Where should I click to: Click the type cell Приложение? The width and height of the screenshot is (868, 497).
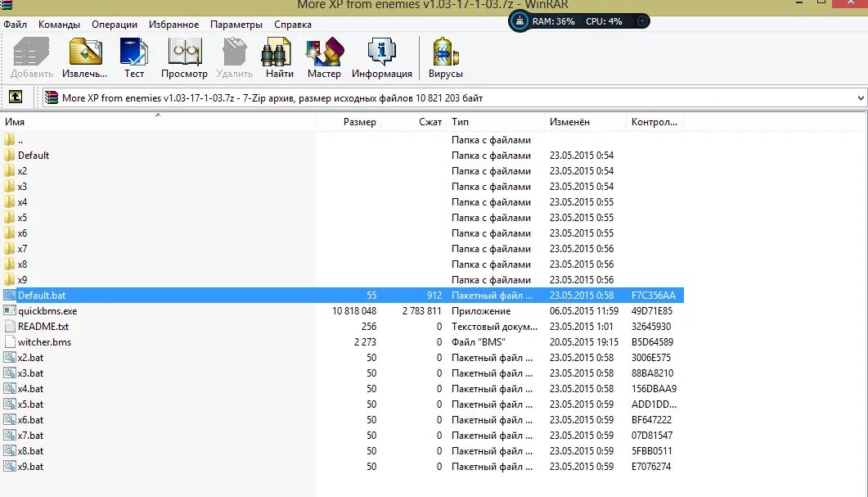(x=481, y=311)
